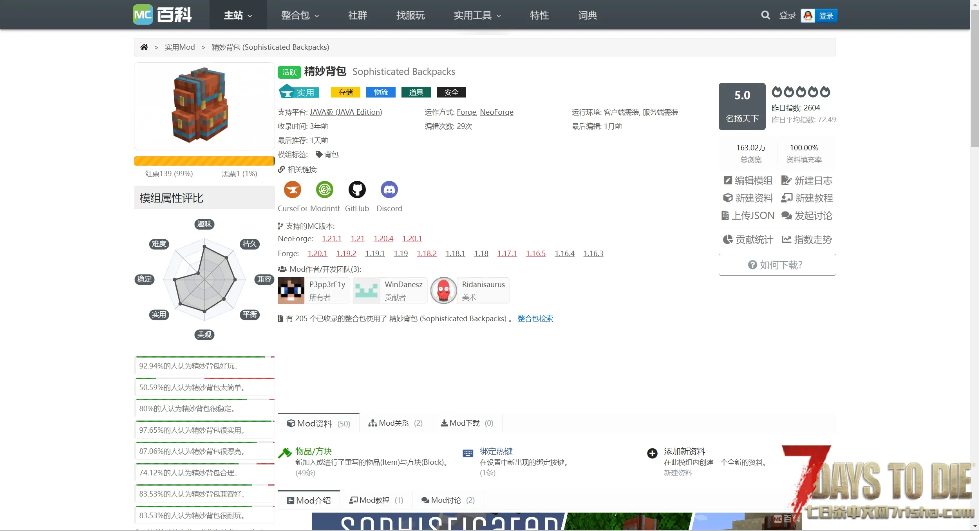Click the 物流 category tag
Screen dimensions: 980x531
381,92
